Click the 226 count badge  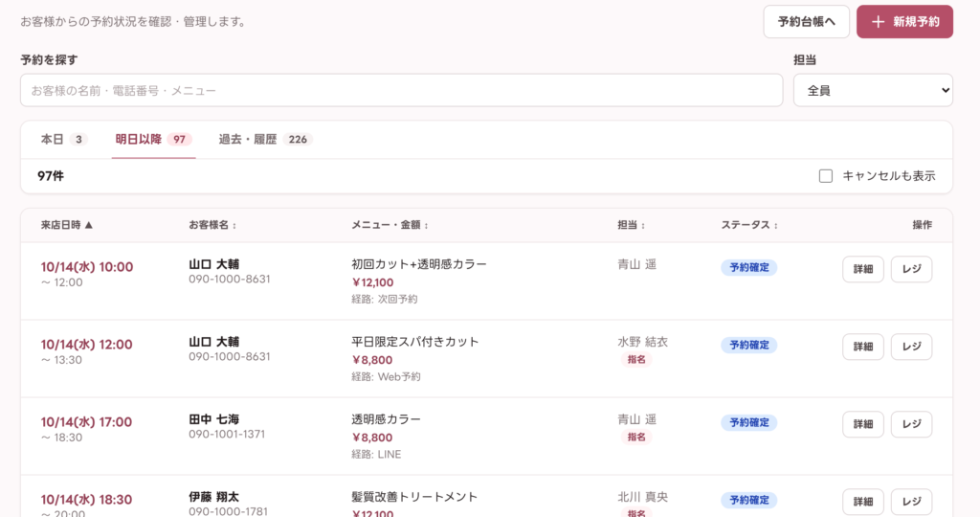pyautogui.click(x=298, y=140)
